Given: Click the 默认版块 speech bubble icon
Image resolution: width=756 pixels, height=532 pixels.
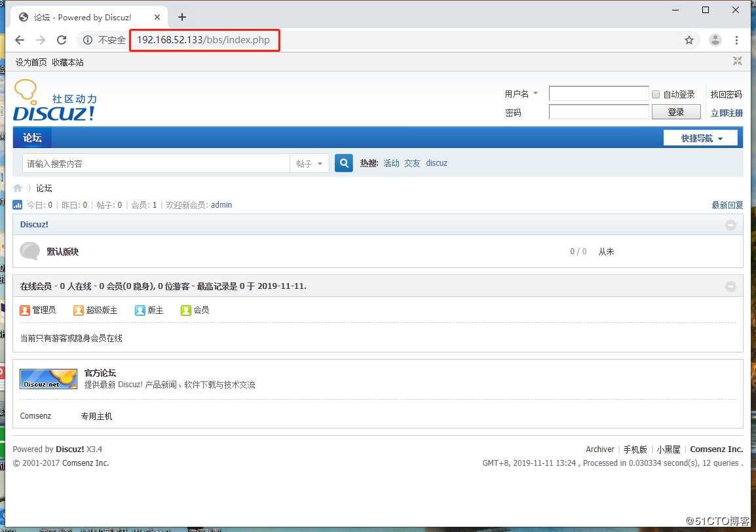Looking at the screenshot, I should tap(30, 251).
